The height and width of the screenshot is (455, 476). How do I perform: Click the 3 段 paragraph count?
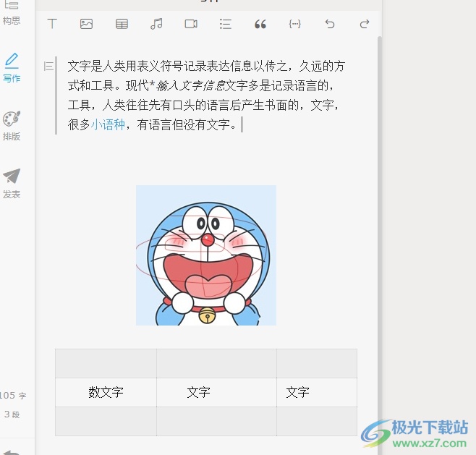point(12,414)
